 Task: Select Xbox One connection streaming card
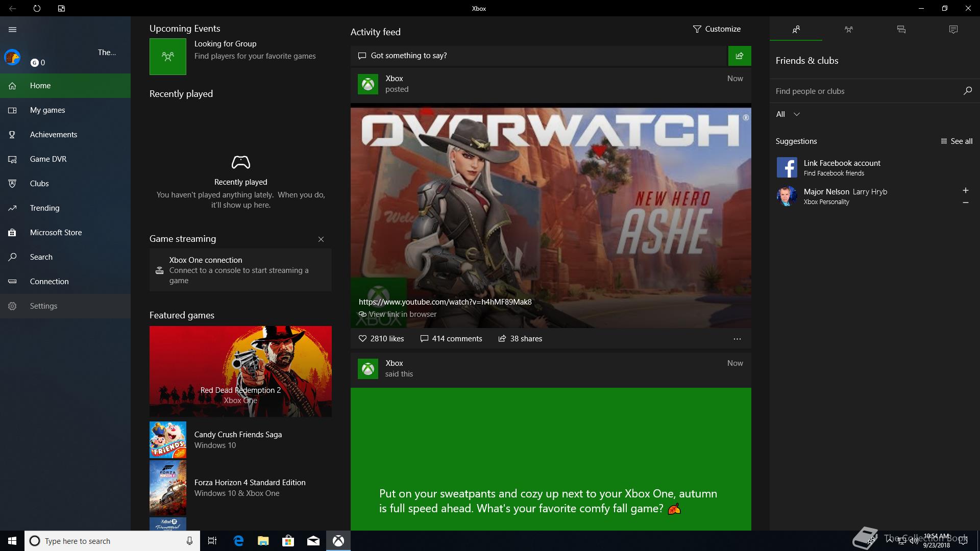[x=240, y=270]
